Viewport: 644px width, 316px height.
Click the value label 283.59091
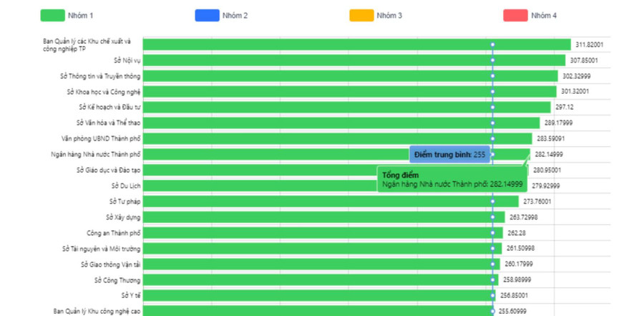(x=551, y=138)
